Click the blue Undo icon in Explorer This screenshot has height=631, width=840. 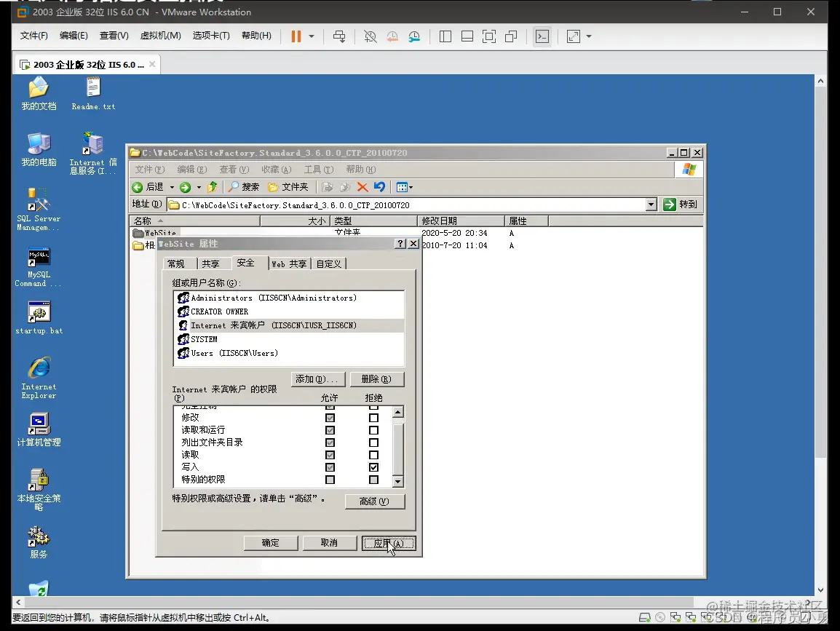pos(379,187)
